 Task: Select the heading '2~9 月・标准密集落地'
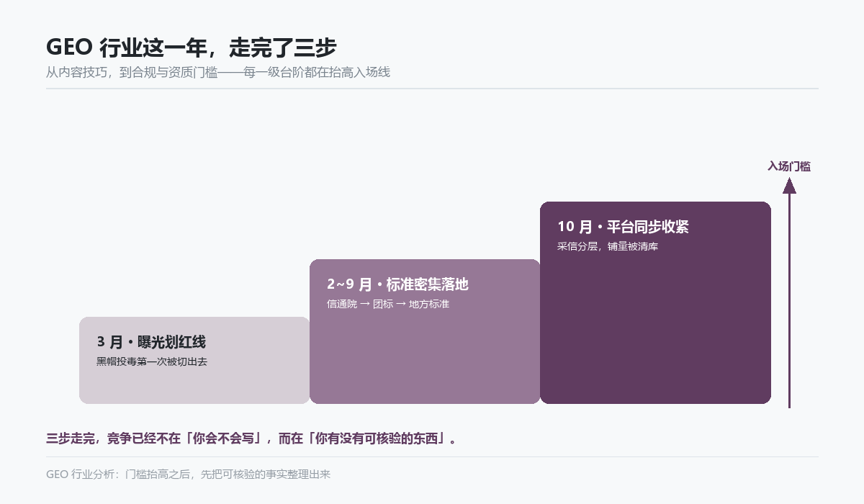pos(397,284)
